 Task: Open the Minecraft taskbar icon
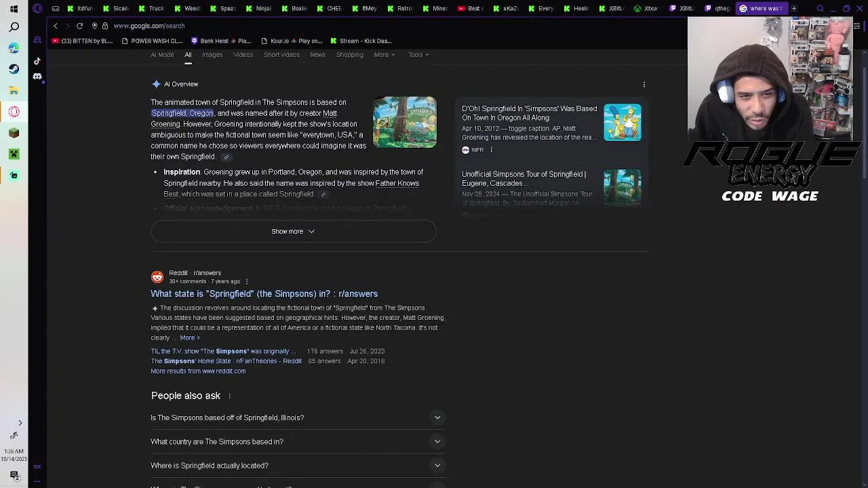coord(14,133)
